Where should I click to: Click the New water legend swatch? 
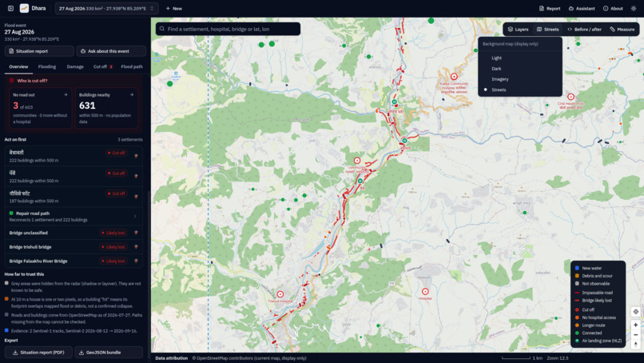point(577,268)
